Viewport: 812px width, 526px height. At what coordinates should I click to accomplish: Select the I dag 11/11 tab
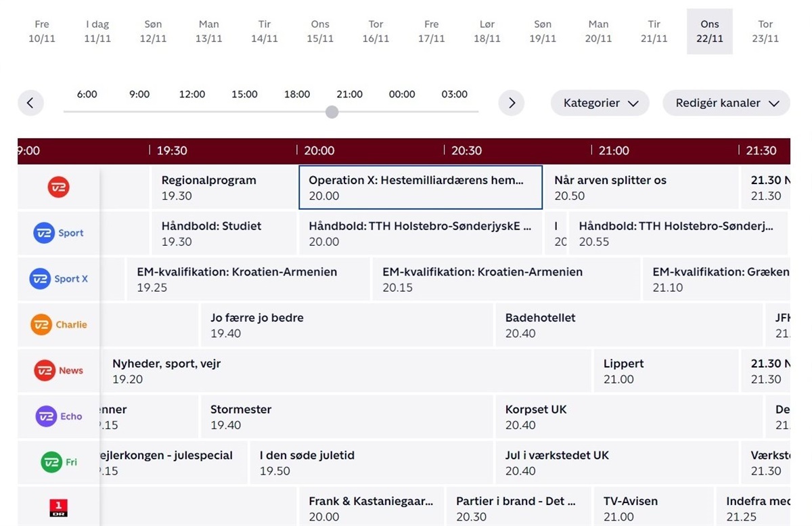(97, 31)
